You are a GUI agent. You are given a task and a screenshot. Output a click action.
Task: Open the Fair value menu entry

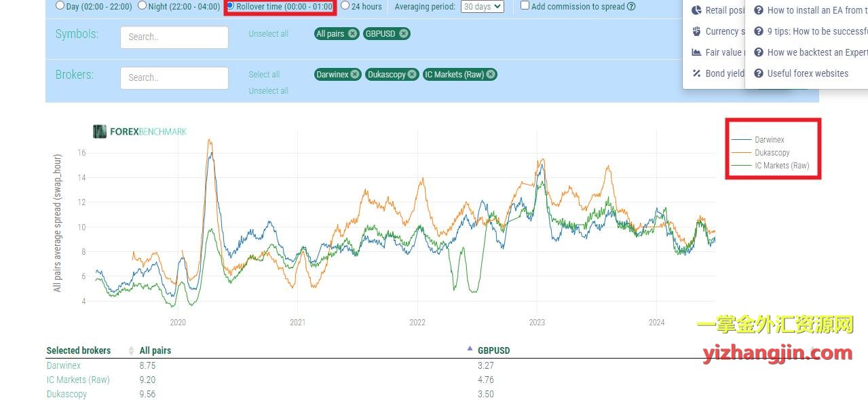click(x=718, y=52)
